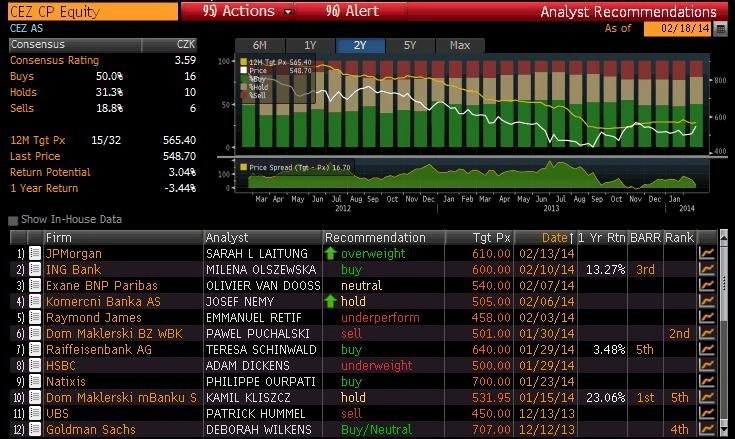Click the 96 Alert button
735x439 pixels.
(352, 11)
